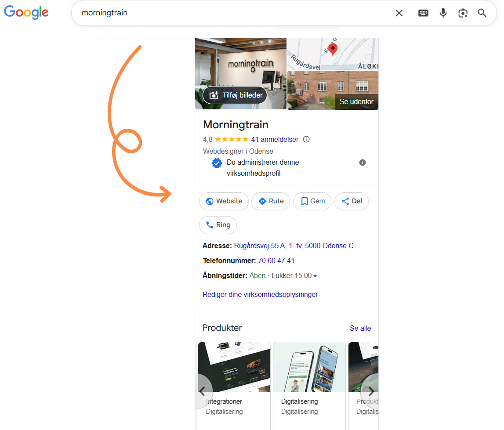Open the on-screen keyboard icon
The image size is (504, 430).
pos(423,13)
